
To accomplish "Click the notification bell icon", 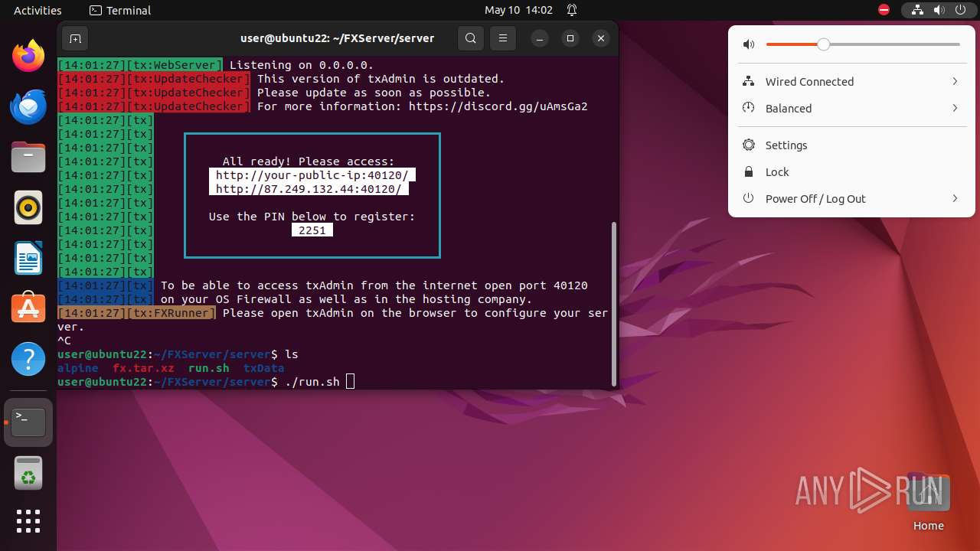I will point(572,11).
